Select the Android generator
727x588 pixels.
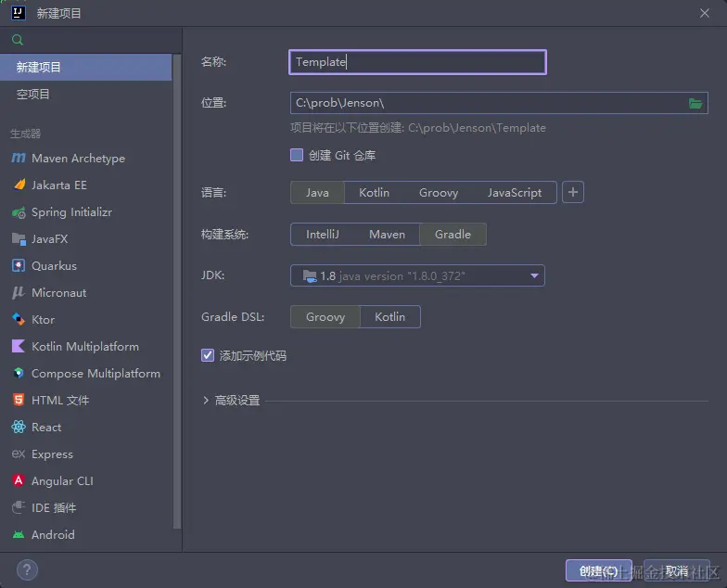point(85,534)
